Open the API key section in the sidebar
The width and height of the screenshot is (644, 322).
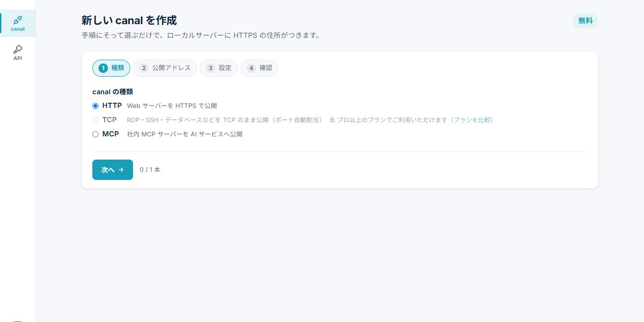[18, 53]
